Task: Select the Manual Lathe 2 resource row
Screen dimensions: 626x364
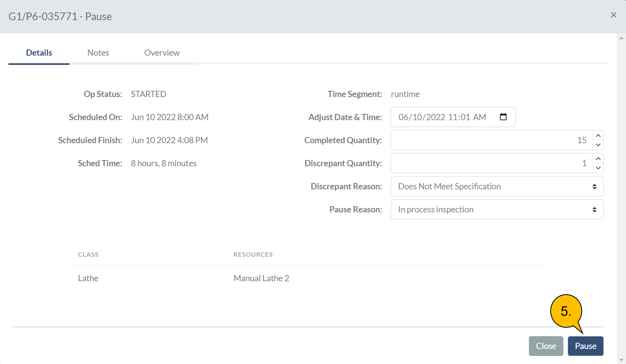Action: point(261,278)
